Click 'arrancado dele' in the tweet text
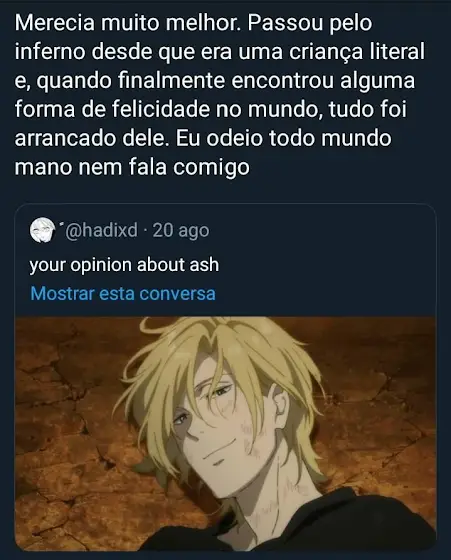The width and height of the screenshot is (451, 560). (91, 138)
